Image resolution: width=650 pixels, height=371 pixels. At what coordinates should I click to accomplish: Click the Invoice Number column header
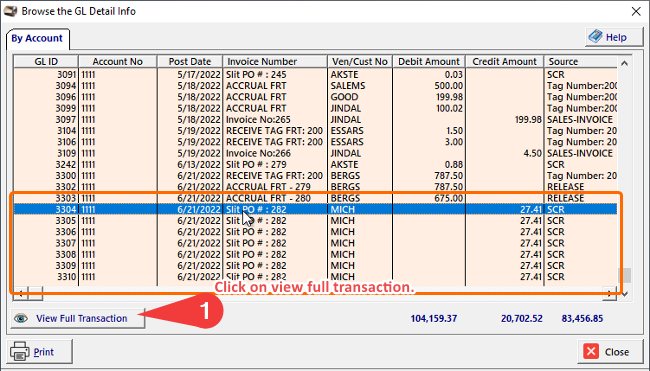[275, 61]
